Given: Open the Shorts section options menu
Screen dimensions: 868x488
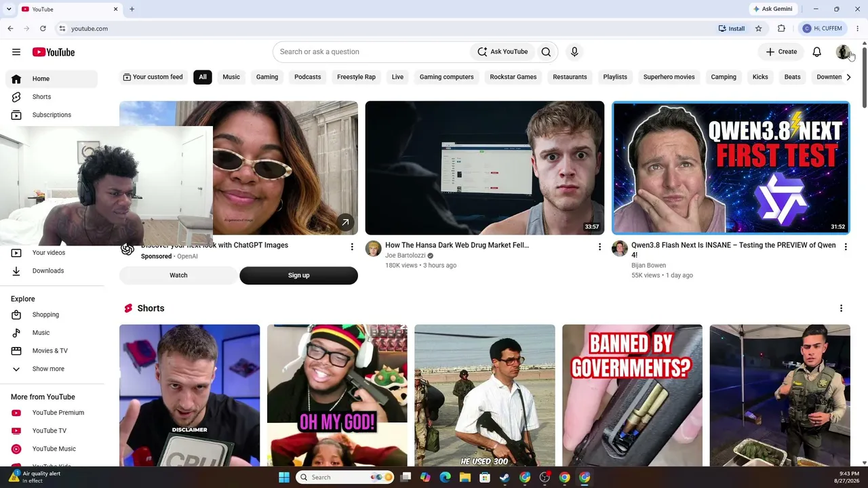Looking at the screenshot, I should coord(841,308).
